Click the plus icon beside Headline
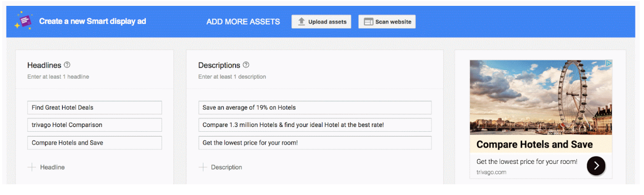Viewport: 644px width, 195px height. [32, 167]
